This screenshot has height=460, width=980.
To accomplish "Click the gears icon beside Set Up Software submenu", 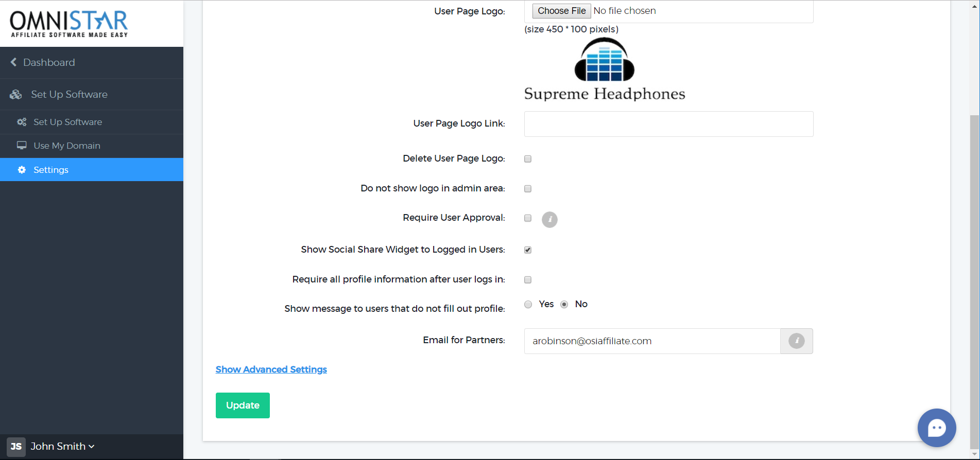I will [22, 122].
